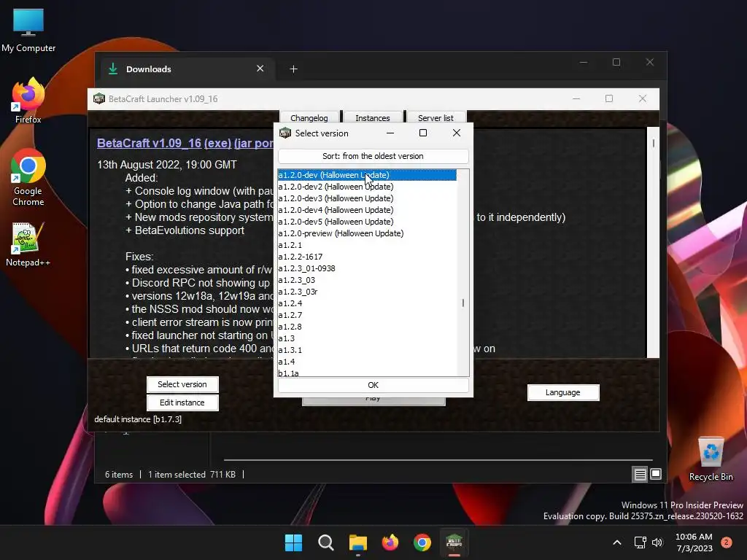Image resolution: width=747 pixels, height=560 pixels.
Task: Select version a1.2.0-dev2 (Halloween Update)
Action: [367, 187]
